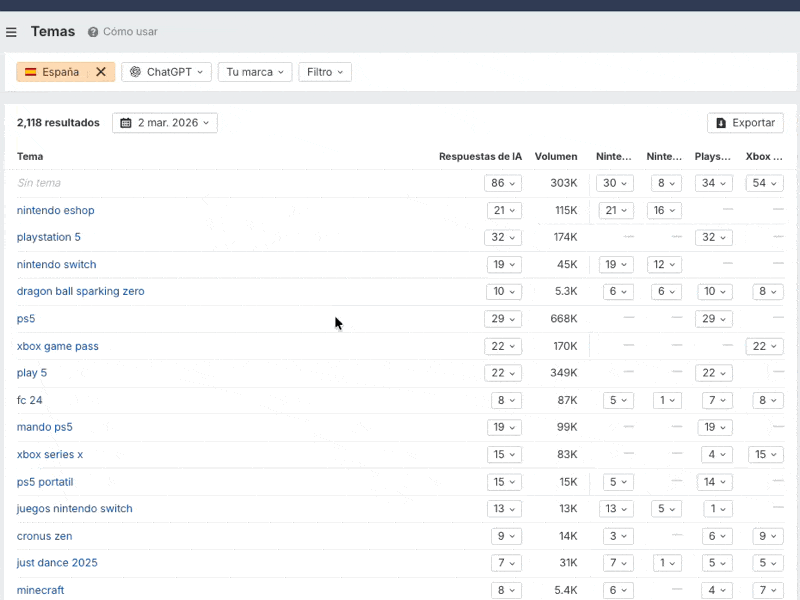Open the ChatGPT model dropdown
This screenshot has width=800, height=600.
click(166, 72)
